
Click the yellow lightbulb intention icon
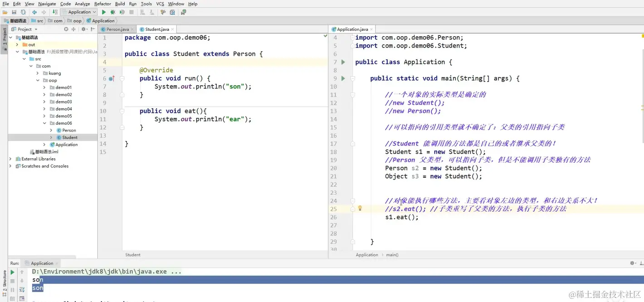(x=360, y=209)
